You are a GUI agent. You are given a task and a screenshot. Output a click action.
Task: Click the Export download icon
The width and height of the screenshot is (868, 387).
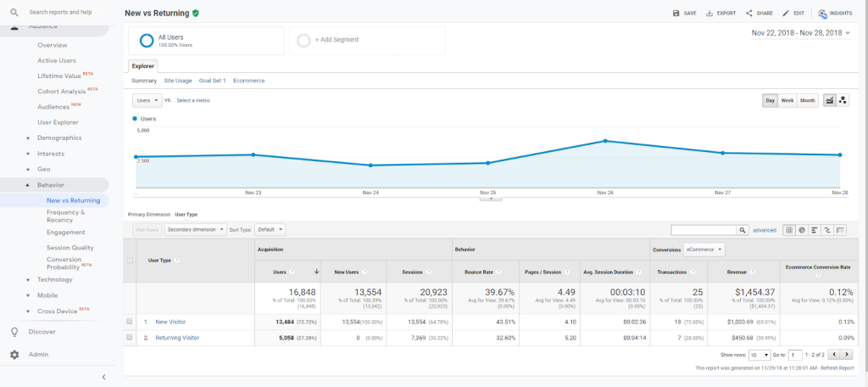(709, 14)
